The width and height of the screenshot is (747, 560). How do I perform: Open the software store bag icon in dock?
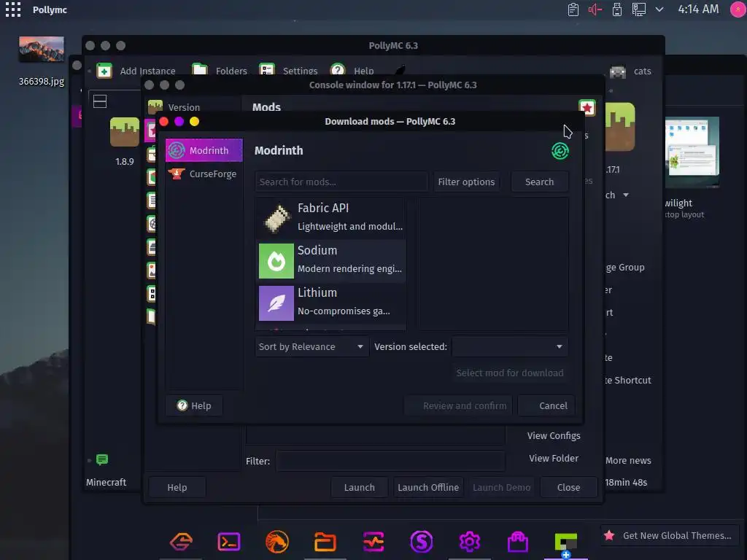tap(517, 542)
